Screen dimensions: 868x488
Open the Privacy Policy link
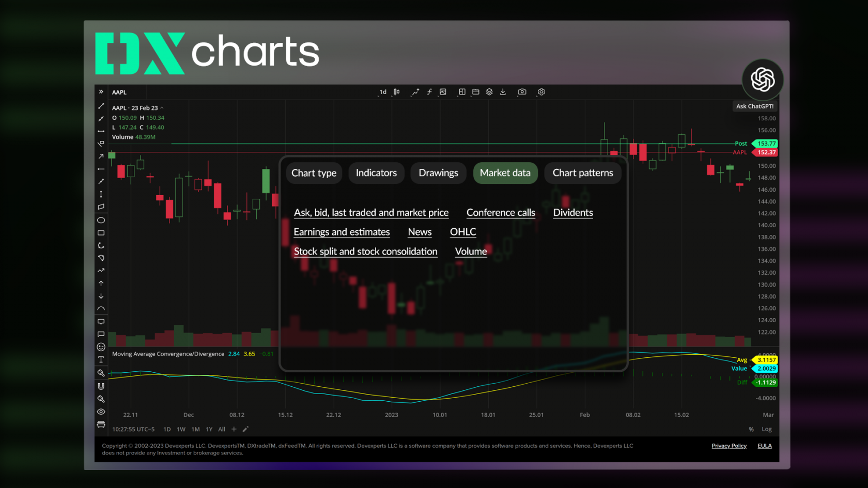(729, 446)
